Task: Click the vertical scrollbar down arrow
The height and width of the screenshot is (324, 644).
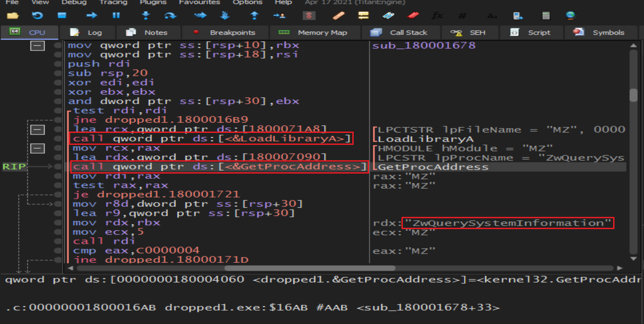Action: 633,259
